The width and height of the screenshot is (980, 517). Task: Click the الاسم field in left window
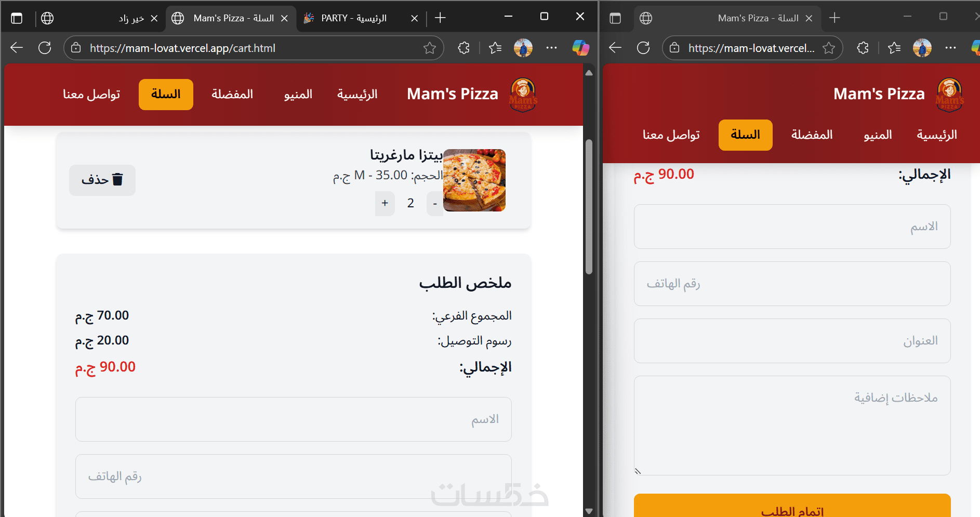(x=294, y=419)
